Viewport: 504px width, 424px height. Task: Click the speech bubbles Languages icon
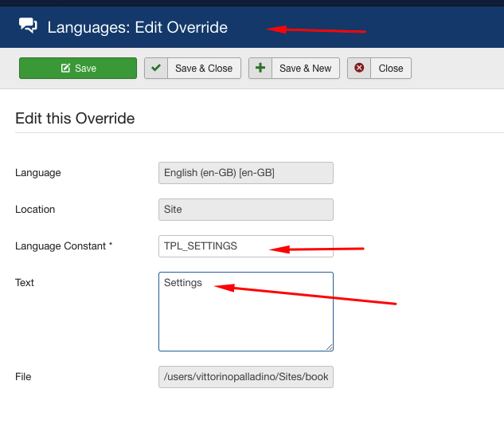tap(28, 27)
